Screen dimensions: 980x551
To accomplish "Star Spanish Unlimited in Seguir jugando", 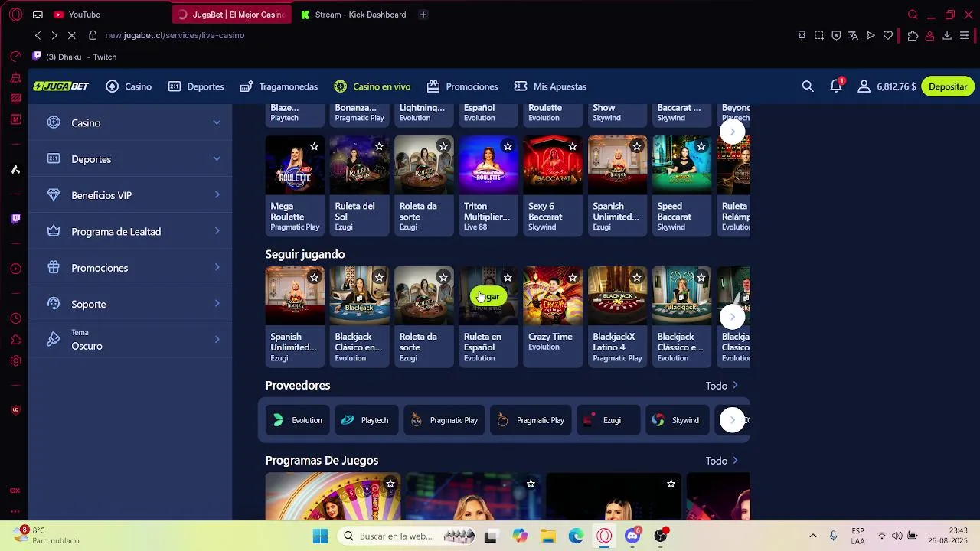I will point(314,277).
